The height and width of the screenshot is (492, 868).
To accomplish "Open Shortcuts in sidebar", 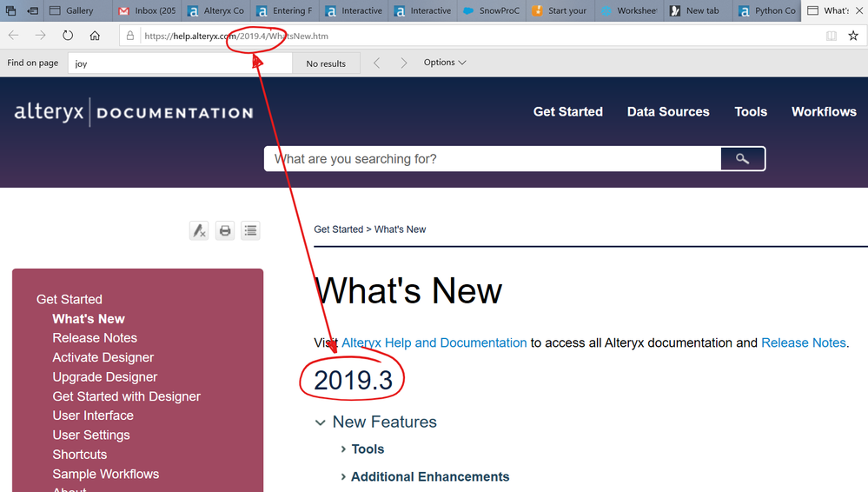I will (80, 455).
